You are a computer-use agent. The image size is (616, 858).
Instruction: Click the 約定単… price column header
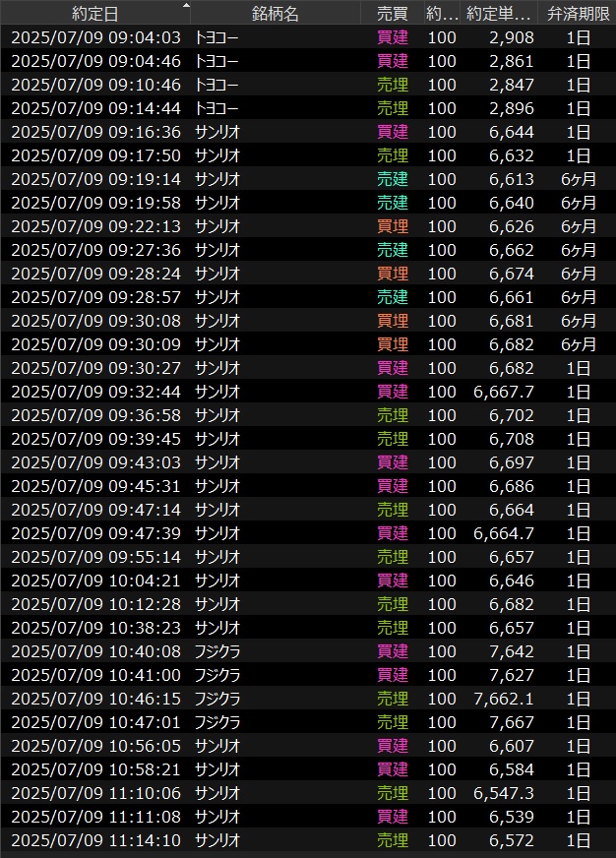(498, 13)
